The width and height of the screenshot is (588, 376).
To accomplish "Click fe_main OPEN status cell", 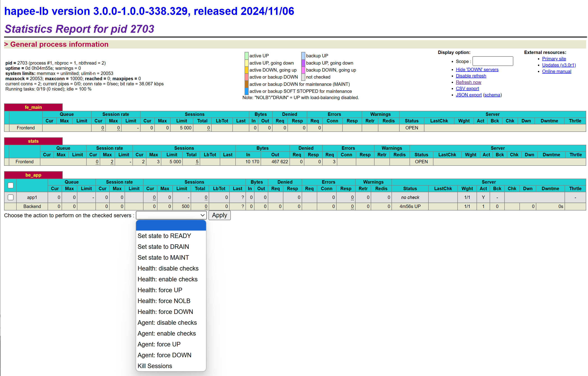I will click(412, 128).
